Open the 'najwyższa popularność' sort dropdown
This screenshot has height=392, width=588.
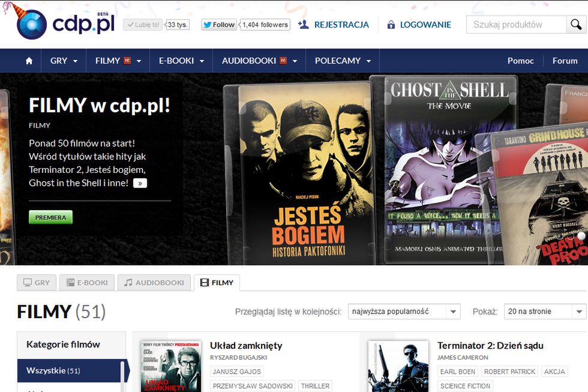click(x=404, y=312)
